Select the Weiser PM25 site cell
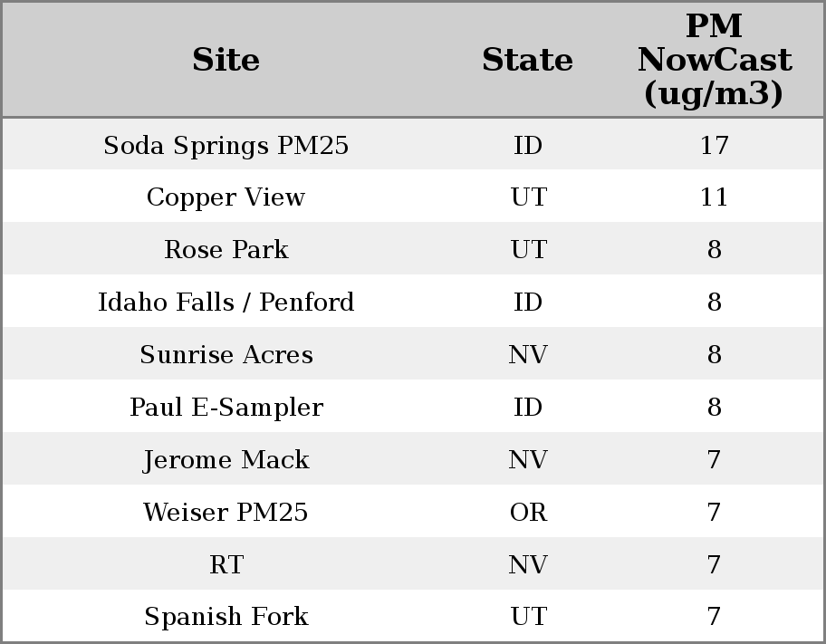 226,513
